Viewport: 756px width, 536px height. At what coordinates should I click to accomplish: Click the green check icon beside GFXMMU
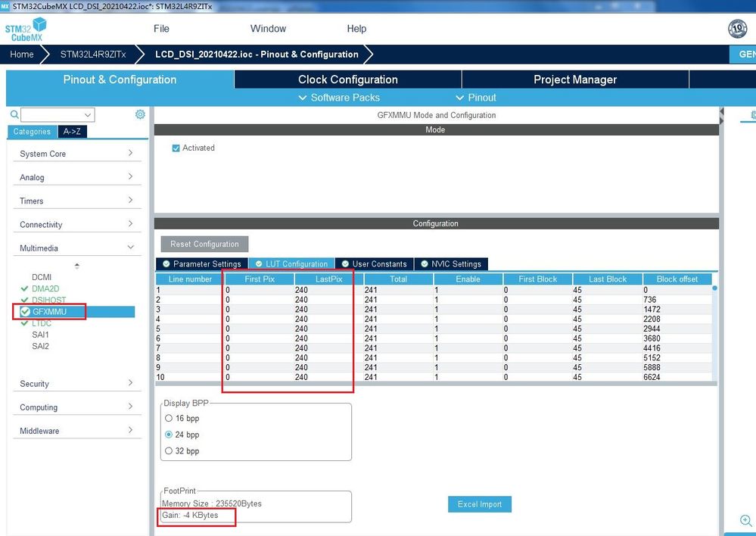click(x=25, y=312)
